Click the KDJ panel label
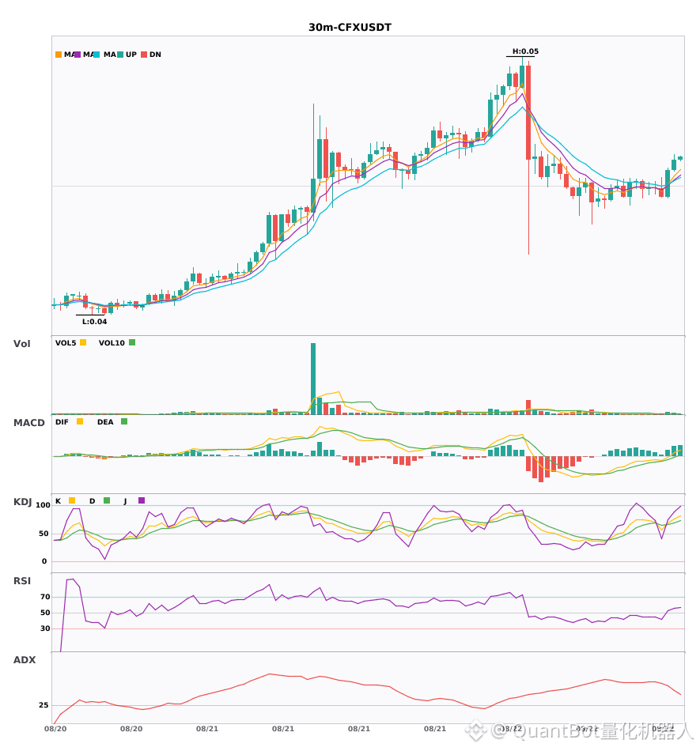 pyautogui.click(x=22, y=502)
